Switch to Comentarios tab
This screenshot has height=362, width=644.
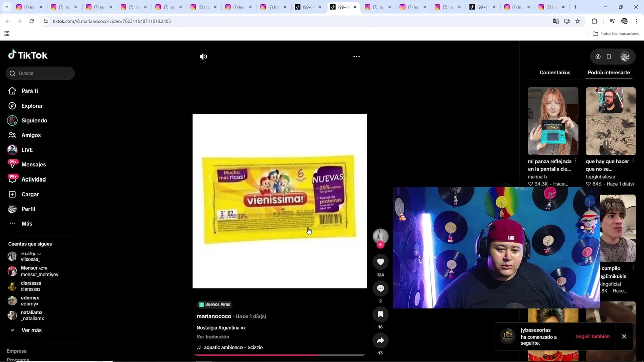pyautogui.click(x=555, y=73)
